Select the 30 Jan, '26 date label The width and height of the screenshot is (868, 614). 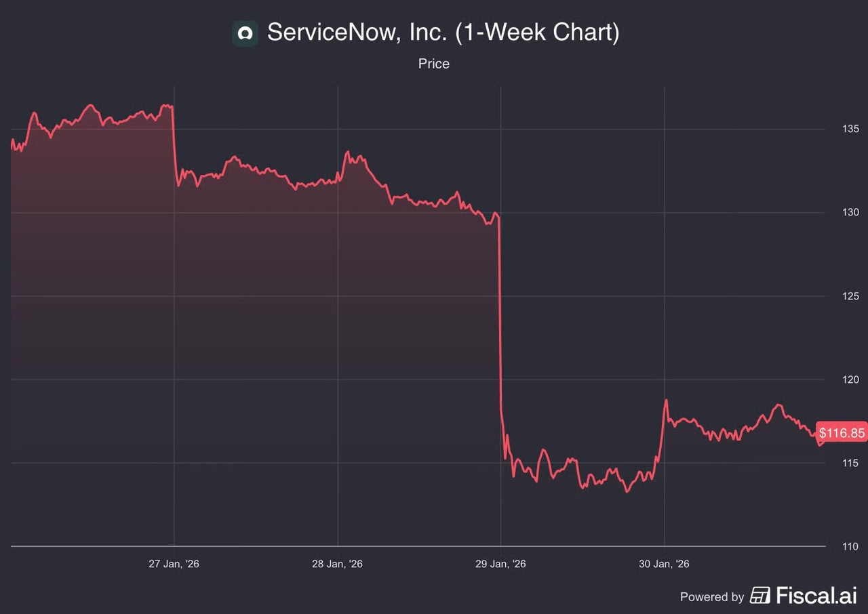point(664,564)
